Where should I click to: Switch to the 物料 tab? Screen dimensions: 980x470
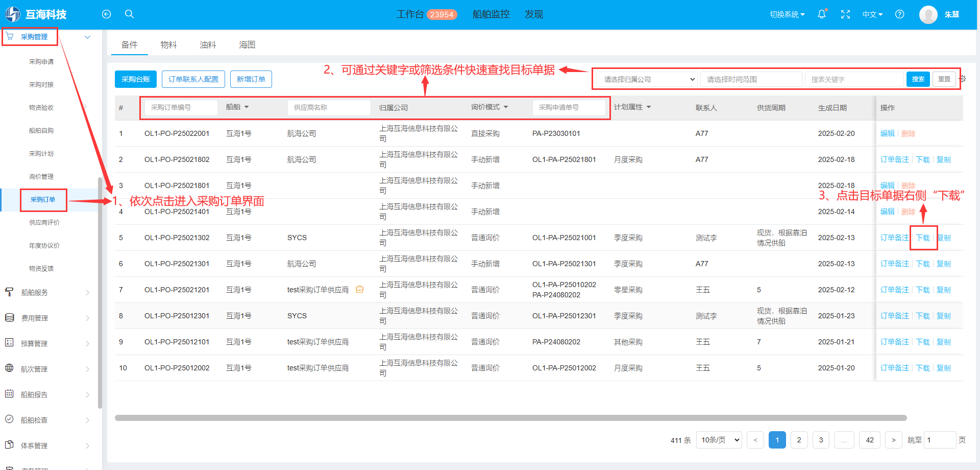pos(168,45)
